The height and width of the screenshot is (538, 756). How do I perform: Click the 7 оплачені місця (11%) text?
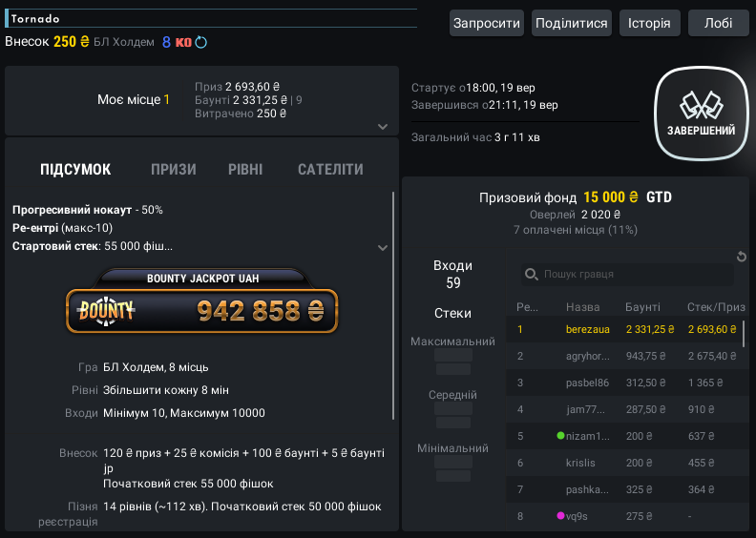coord(576,230)
